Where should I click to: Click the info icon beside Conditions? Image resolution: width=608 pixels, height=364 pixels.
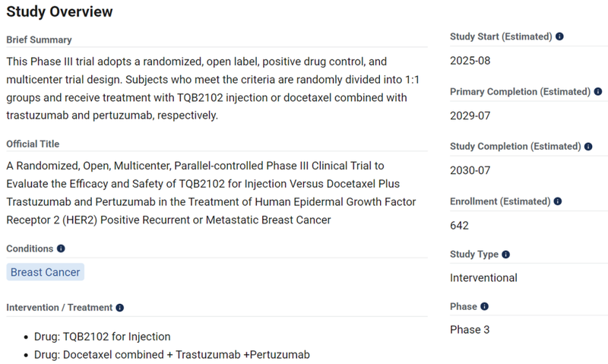pos(61,248)
